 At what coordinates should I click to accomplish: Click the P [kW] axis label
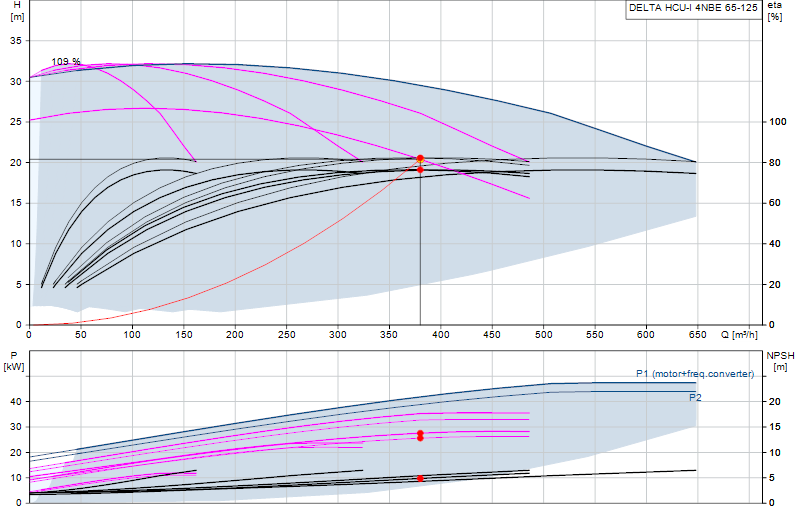14,361
